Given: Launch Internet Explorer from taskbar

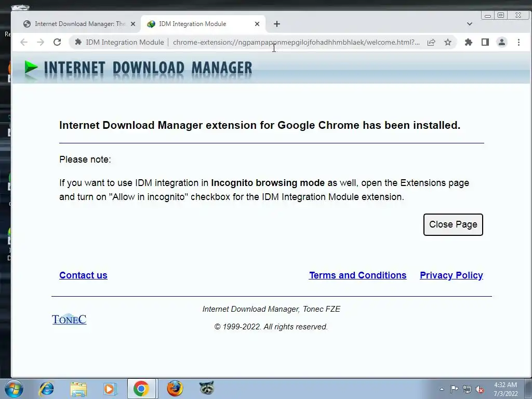Looking at the screenshot, I should 46,389.
